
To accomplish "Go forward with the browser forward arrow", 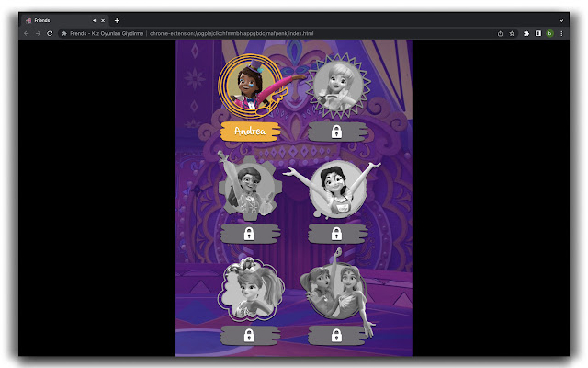I will point(38,33).
